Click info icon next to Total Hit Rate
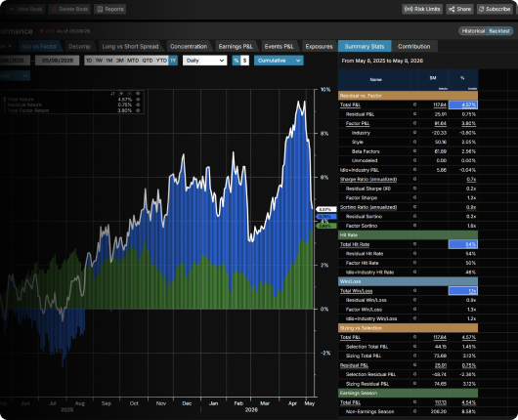The image size is (518, 420). (414, 244)
